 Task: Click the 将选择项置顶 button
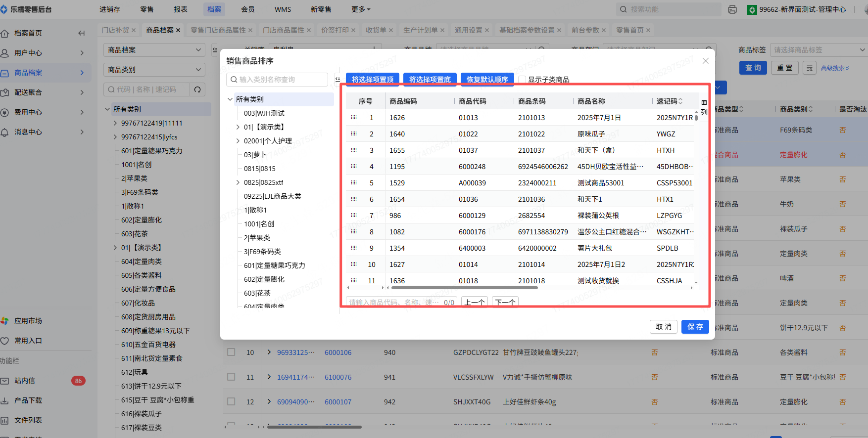[x=373, y=80]
